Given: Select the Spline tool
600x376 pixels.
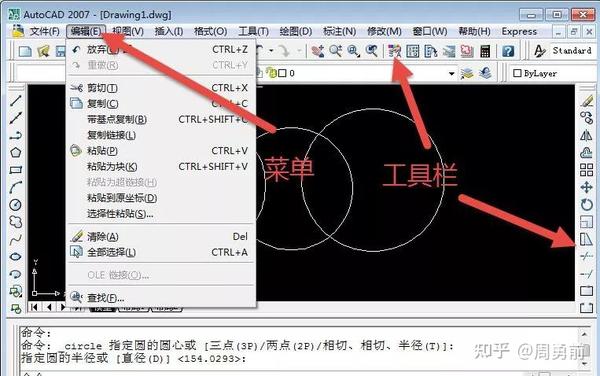Looking at the screenshot, I should coord(15,239).
